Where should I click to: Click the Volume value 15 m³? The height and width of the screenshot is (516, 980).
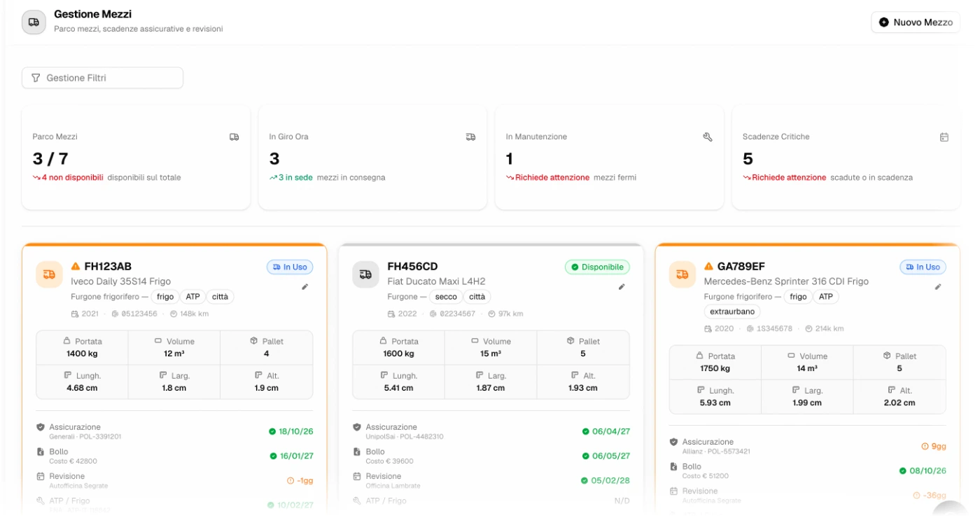click(x=490, y=354)
